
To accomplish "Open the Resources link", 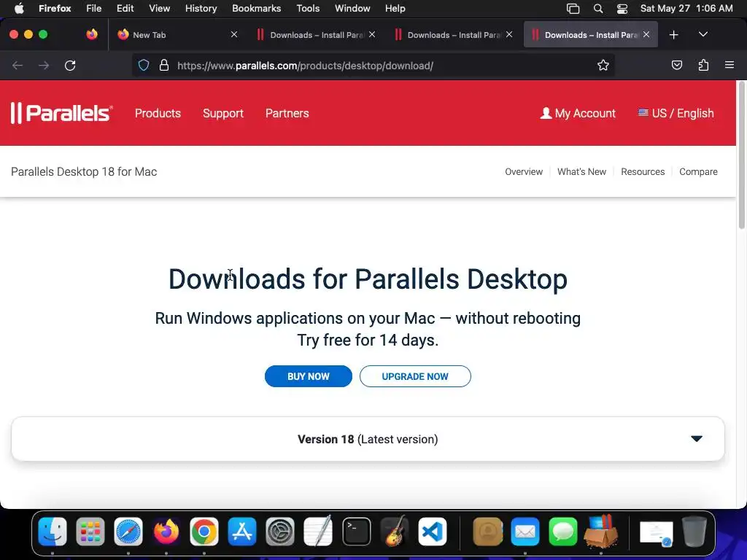I will click(643, 171).
